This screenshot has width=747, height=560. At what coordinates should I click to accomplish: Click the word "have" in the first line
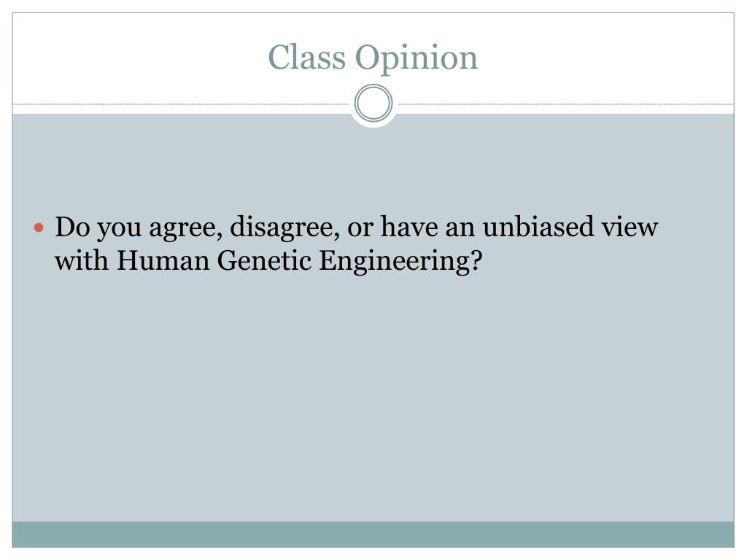click(x=409, y=226)
